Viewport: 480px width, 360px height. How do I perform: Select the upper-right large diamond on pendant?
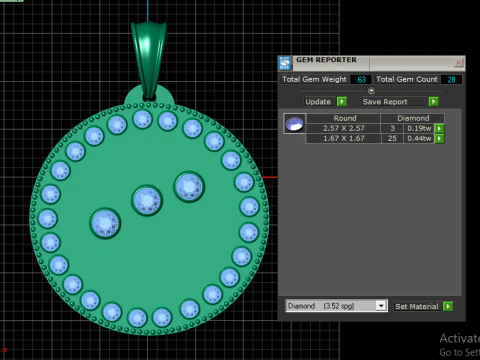189,187
